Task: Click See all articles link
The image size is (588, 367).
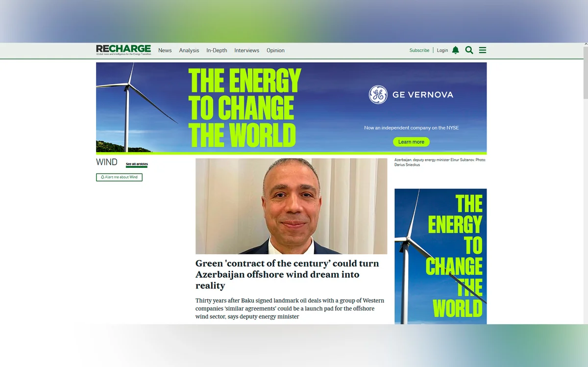Action: (x=136, y=164)
